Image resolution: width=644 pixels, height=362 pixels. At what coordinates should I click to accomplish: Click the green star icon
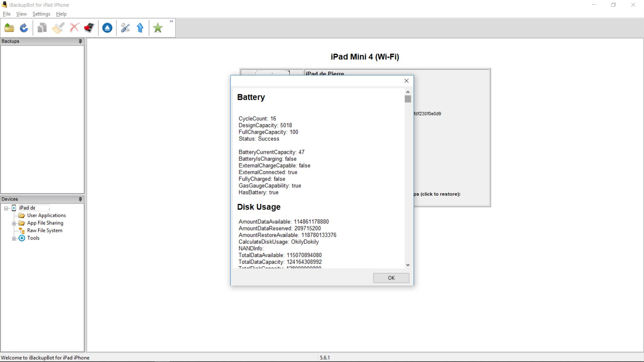click(x=158, y=28)
